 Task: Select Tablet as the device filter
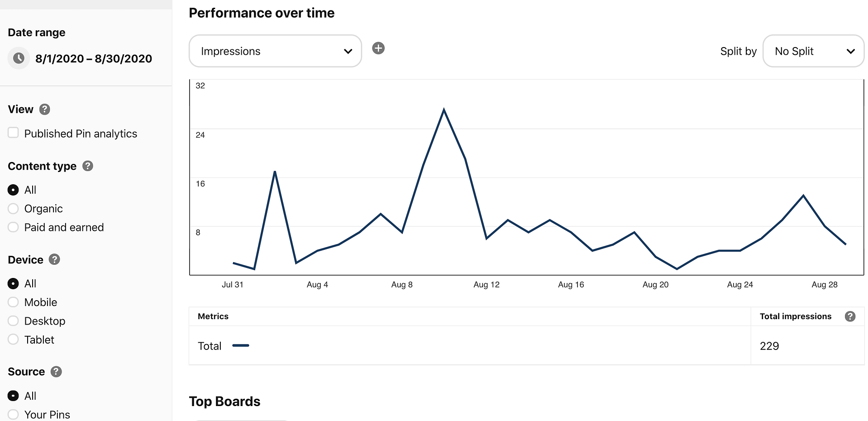(13, 339)
